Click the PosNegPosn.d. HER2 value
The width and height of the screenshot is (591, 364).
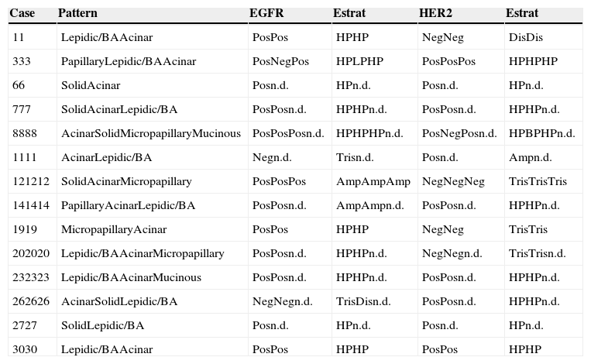pos(459,134)
